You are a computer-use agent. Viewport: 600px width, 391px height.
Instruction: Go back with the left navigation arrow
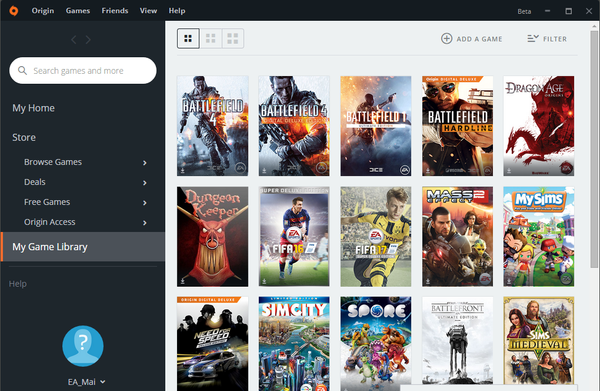click(x=74, y=39)
